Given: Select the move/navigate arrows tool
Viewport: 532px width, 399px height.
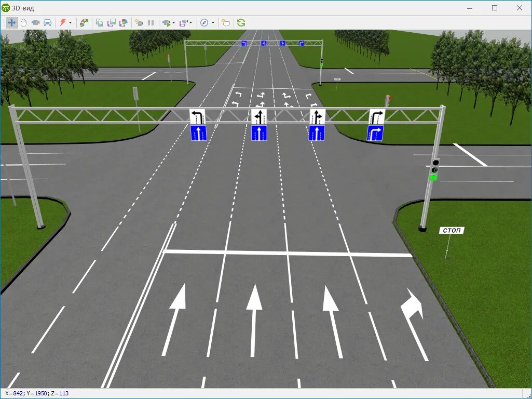Looking at the screenshot, I should (11, 23).
